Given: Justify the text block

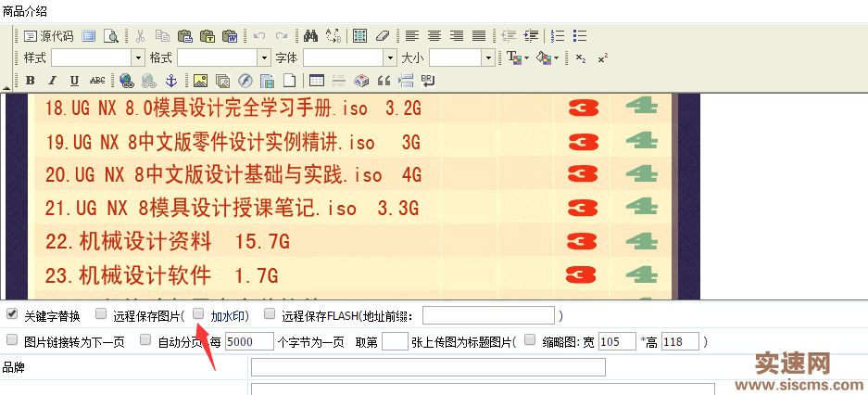Looking at the screenshot, I should click(x=479, y=36).
